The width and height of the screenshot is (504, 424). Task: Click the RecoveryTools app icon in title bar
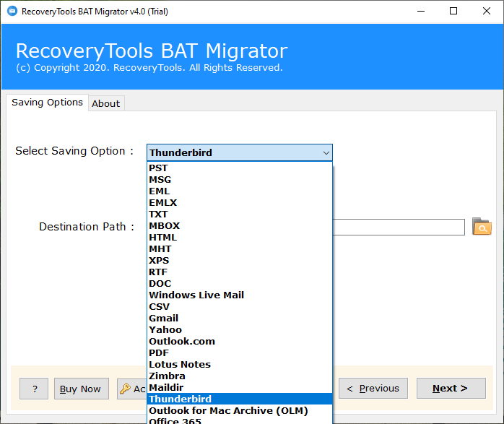click(12, 12)
